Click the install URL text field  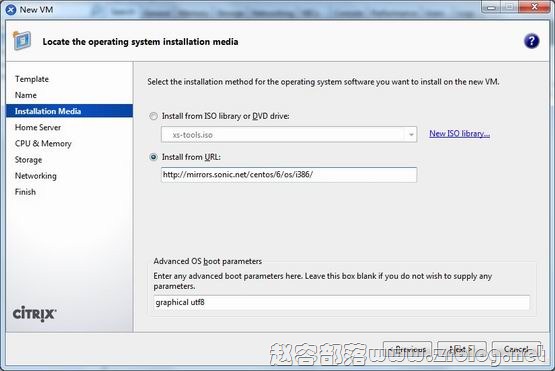[289, 175]
